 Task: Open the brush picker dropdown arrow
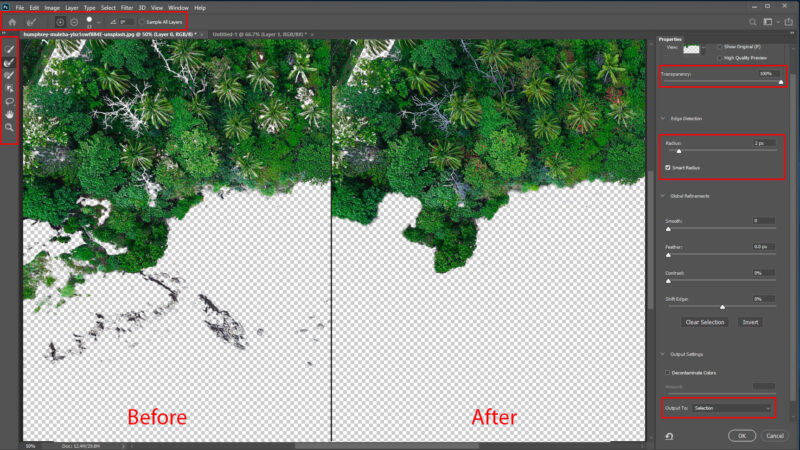pyautogui.click(x=99, y=22)
